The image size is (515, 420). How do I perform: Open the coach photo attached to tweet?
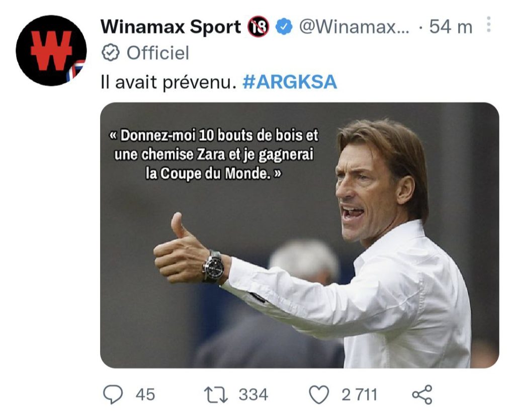[x=300, y=235]
